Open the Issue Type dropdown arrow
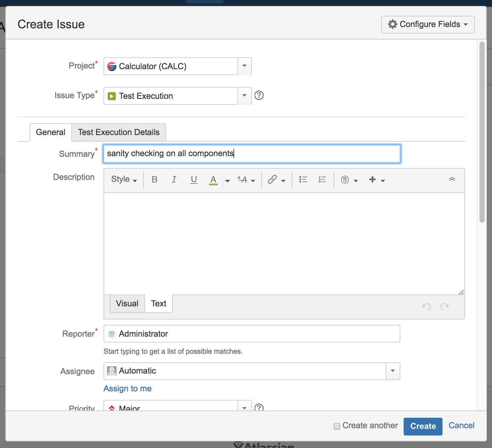The width and height of the screenshot is (492, 448). [x=244, y=96]
